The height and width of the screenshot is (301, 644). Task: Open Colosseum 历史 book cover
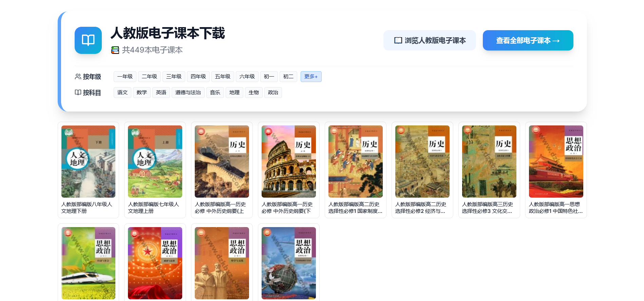pos(289,161)
